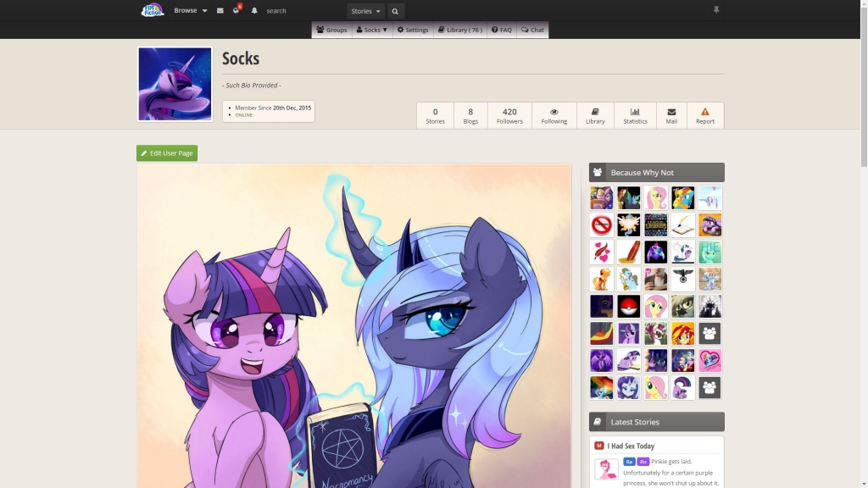868x488 pixels.
Task: Click the Socks username heading
Action: point(241,58)
